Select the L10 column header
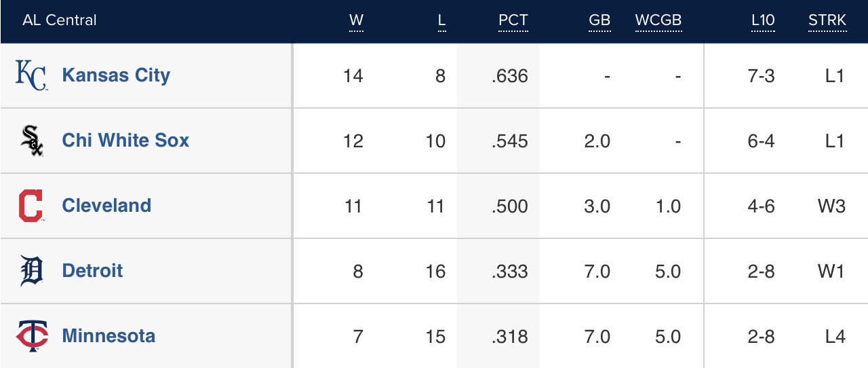The width and height of the screenshot is (868, 368). (763, 21)
